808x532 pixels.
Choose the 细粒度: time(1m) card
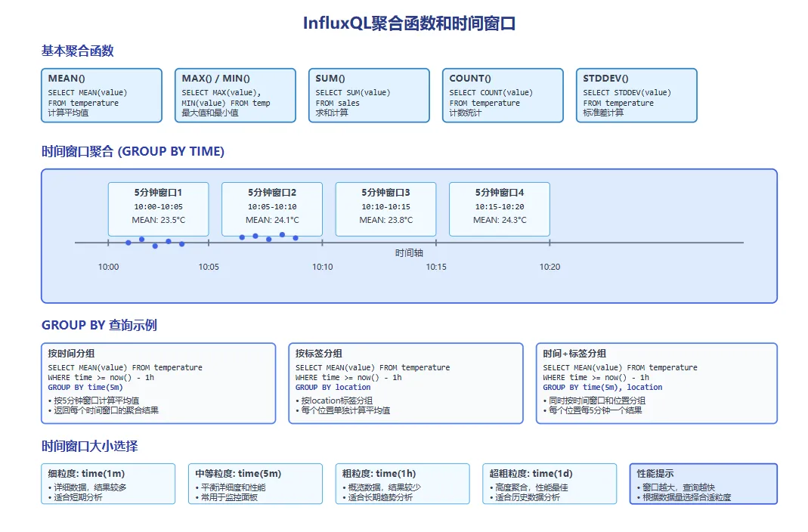(x=108, y=484)
